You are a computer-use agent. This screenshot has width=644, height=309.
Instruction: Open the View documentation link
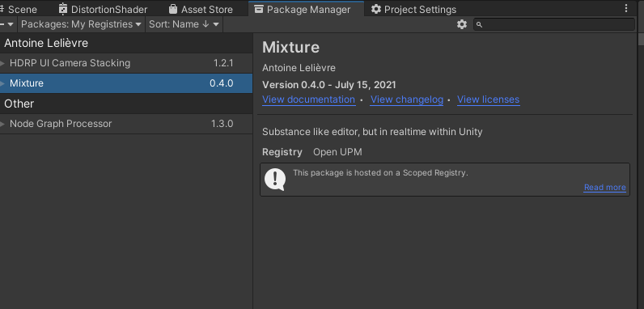[308, 99]
